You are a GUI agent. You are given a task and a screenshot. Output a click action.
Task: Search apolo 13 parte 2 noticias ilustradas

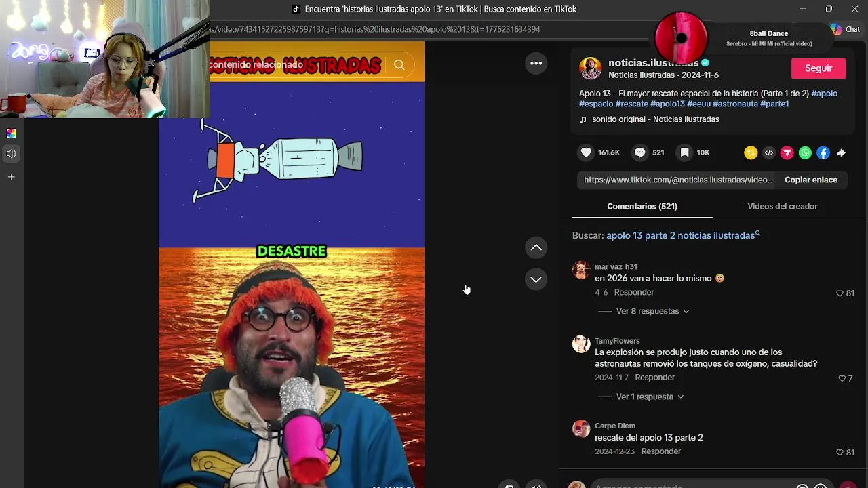[x=681, y=235]
